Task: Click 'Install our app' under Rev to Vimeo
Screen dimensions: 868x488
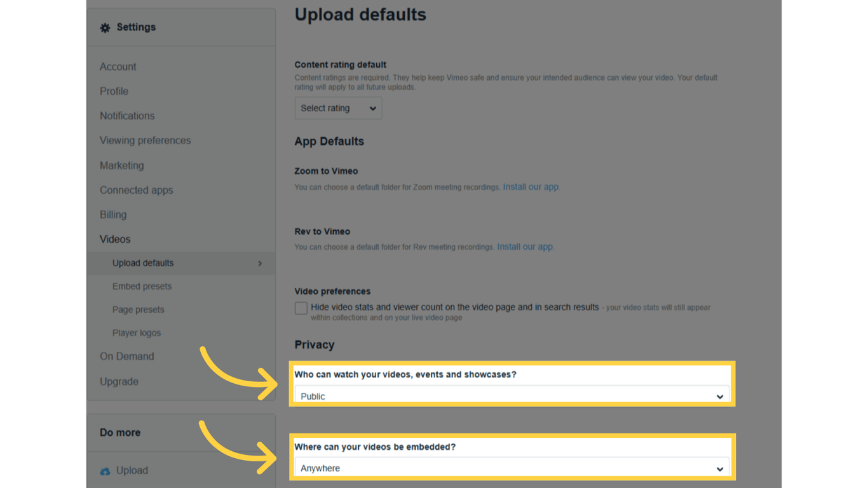Action: [525, 247]
